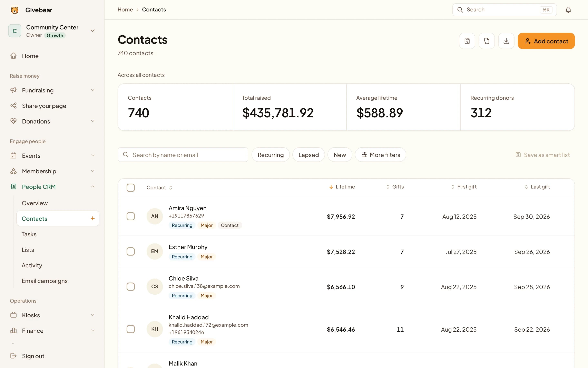Click the Fundraising megaphone icon
588x368 pixels.
[13, 90]
